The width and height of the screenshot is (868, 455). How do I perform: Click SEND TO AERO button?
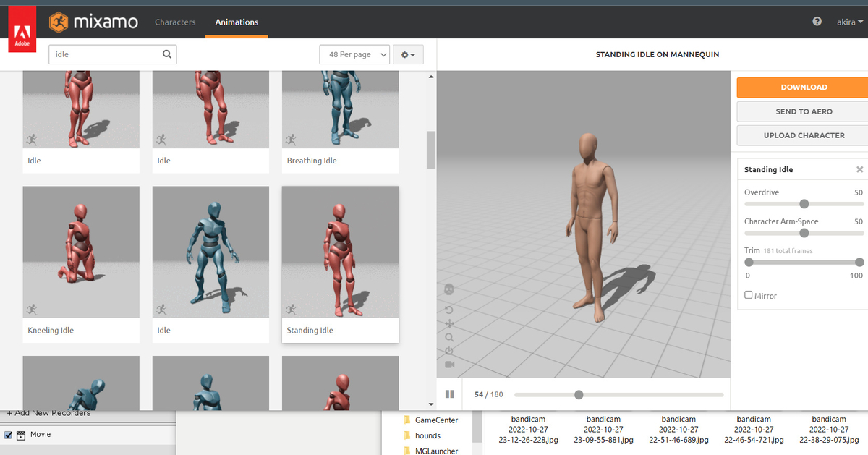[x=804, y=111]
